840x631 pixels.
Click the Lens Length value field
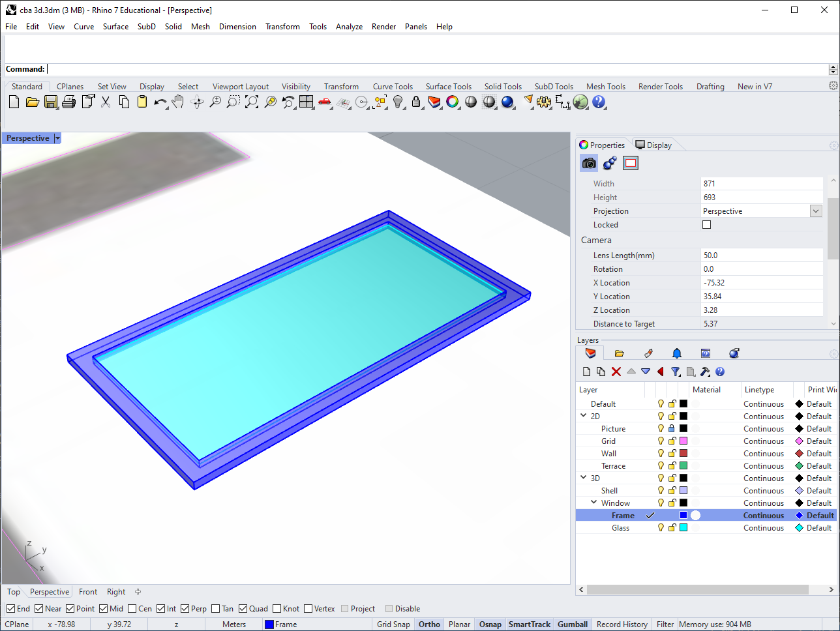(762, 256)
